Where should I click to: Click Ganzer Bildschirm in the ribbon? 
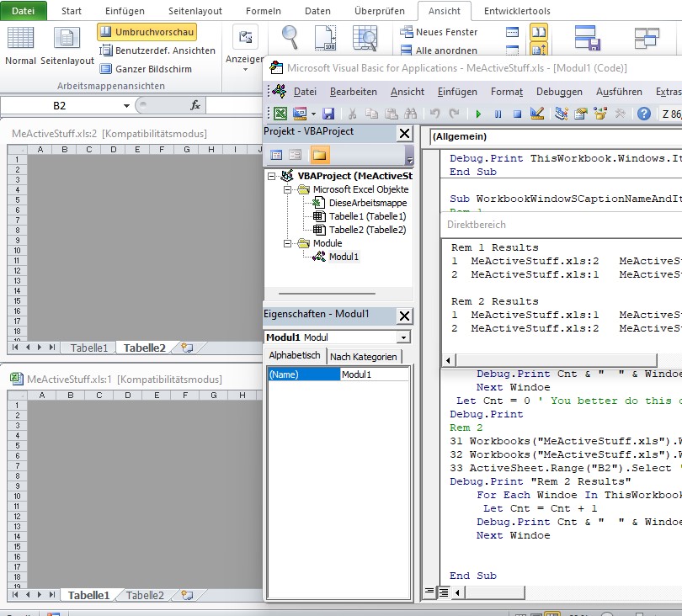click(146, 69)
